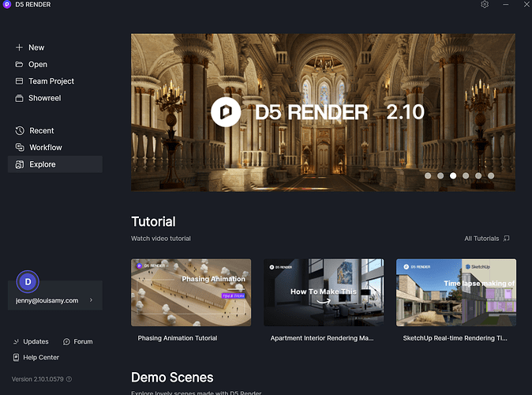Select the Open menu item
The width and height of the screenshot is (532, 395).
[38, 64]
